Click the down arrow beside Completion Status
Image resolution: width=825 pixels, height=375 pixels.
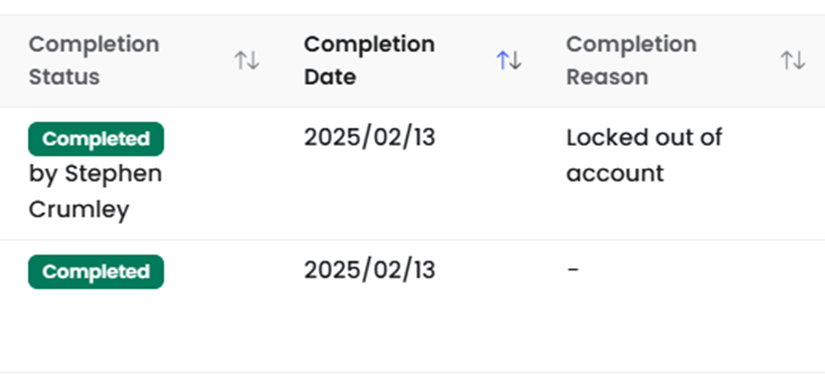(253, 61)
